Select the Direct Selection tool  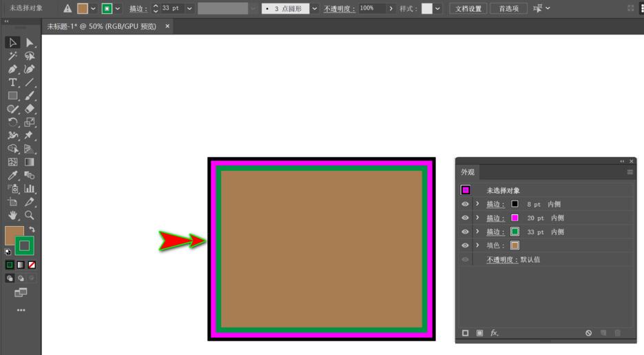30,43
